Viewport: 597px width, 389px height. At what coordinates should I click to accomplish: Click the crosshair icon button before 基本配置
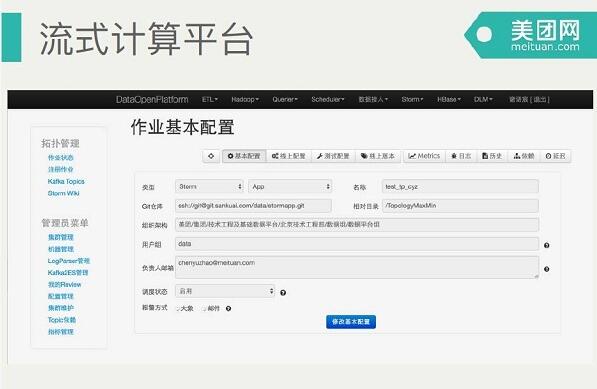(x=211, y=156)
